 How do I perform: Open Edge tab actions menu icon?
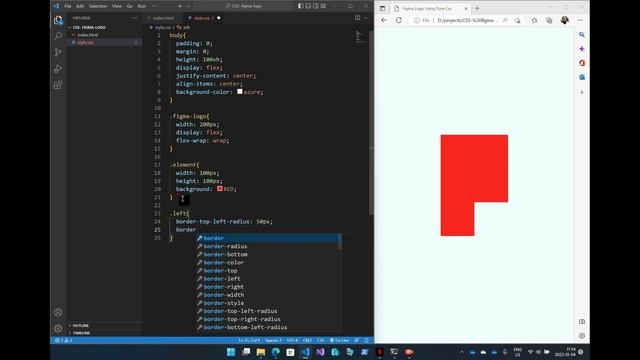[382, 8]
